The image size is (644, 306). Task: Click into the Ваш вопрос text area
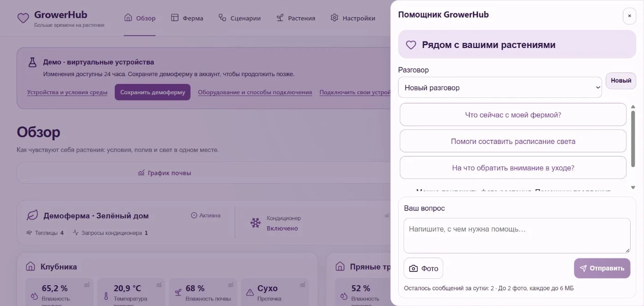coord(517,235)
